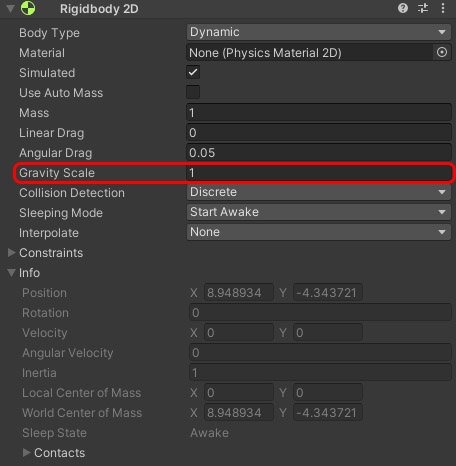Open the three-dot component options menu
The image size is (456, 466).
click(x=443, y=8)
